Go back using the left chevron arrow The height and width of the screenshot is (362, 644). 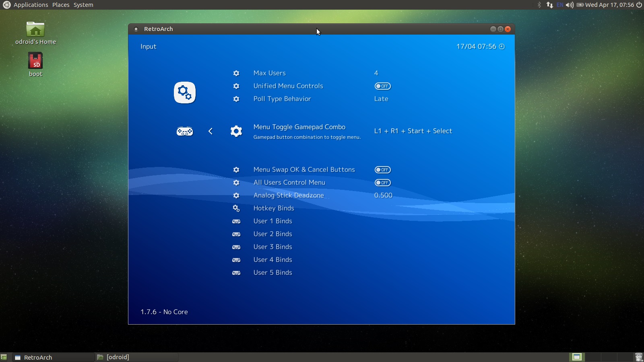[211, 131]
